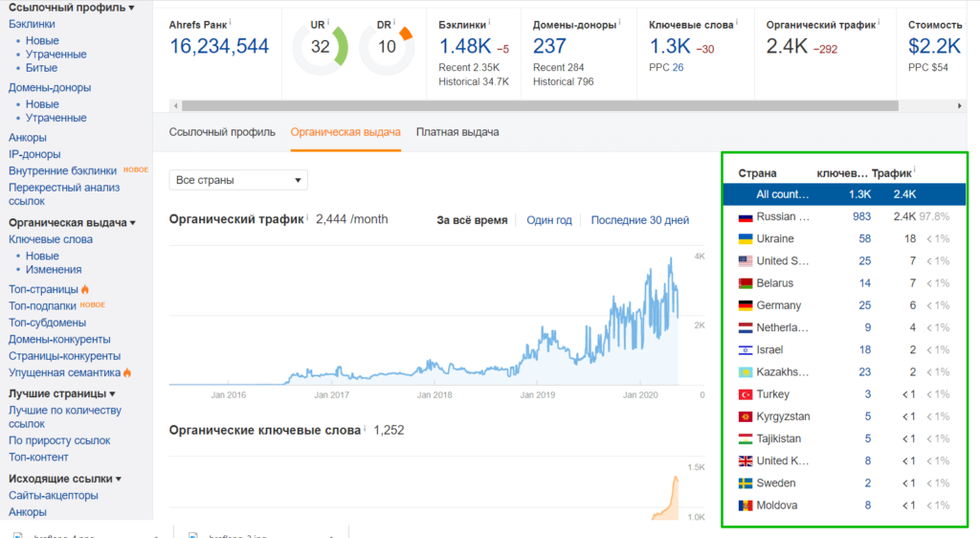
Task: Open Топ-подпапки in sidebar
Action: (42, 305)
